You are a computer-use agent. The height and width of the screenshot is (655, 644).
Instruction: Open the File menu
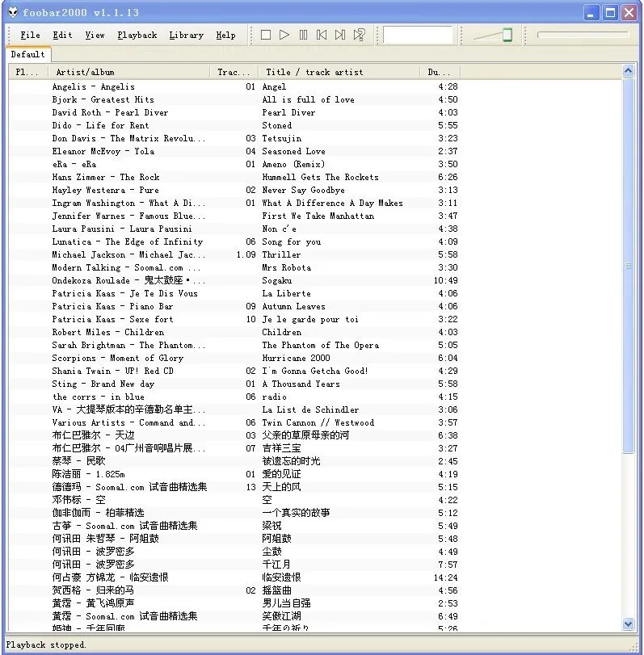point(30,35)
